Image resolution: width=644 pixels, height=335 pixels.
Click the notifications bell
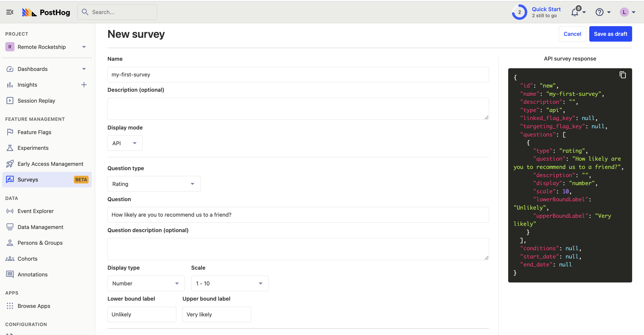pos(574,12)
